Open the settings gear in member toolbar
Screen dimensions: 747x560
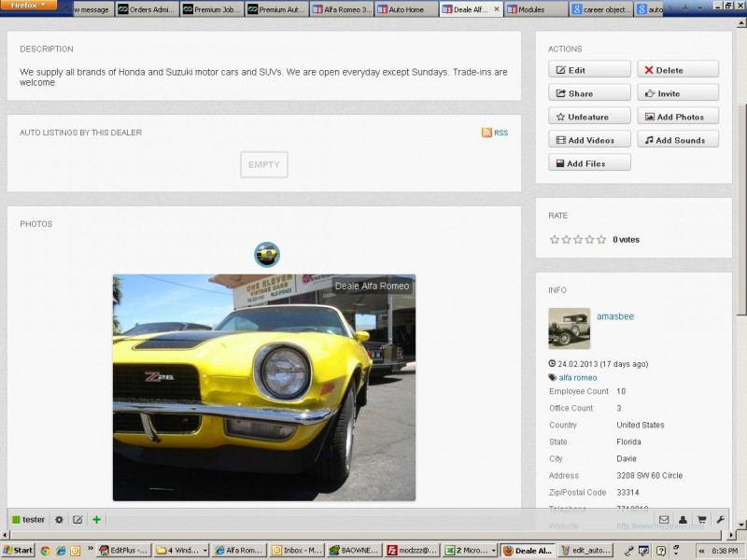[x=59, y=520]
